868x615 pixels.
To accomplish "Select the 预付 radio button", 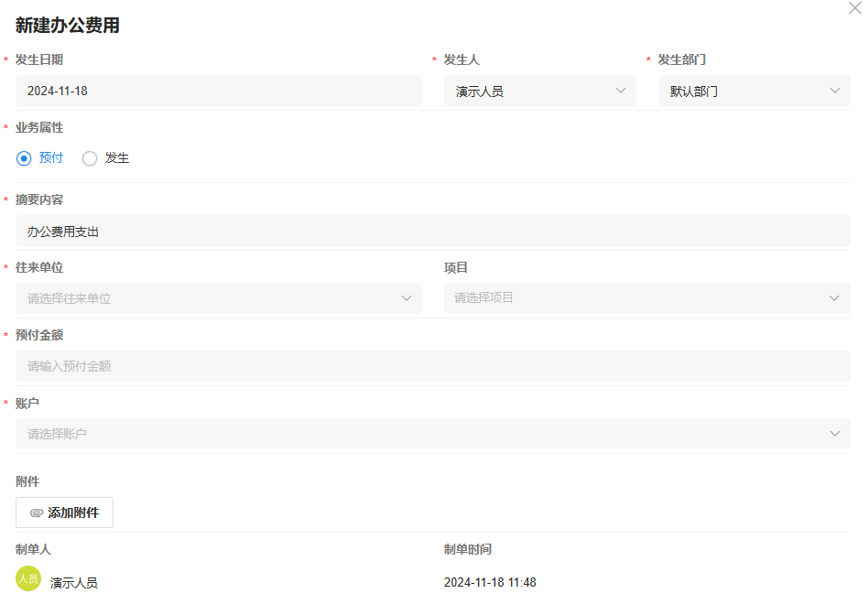I will 24,158.
